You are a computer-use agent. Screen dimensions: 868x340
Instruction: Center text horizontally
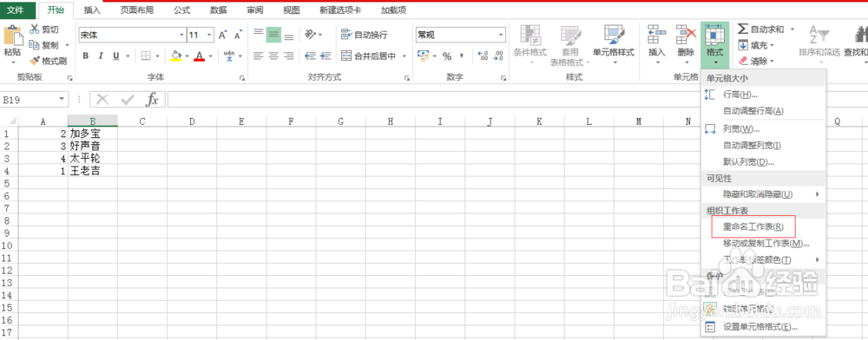[x=273, y=56]
